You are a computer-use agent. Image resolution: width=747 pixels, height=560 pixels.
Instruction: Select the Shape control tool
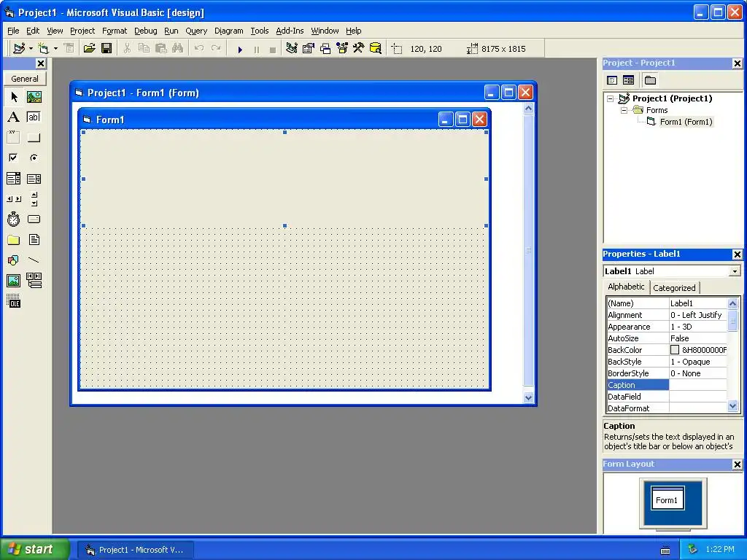coord(14,260)
